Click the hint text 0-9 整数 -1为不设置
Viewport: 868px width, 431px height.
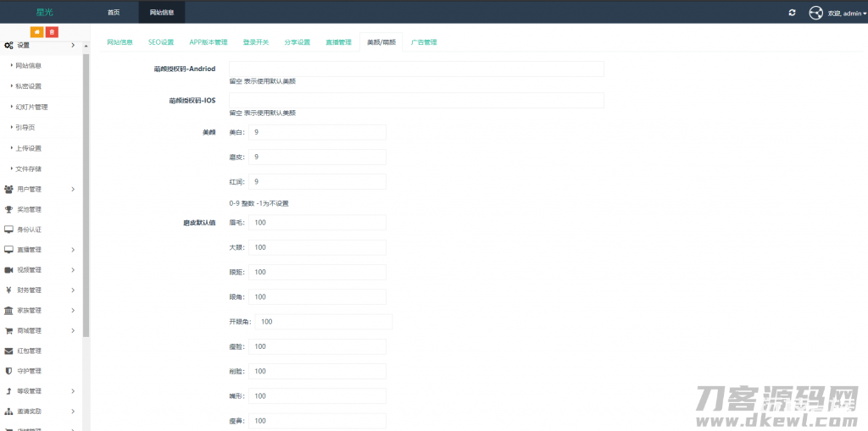[x=259, y=203]
